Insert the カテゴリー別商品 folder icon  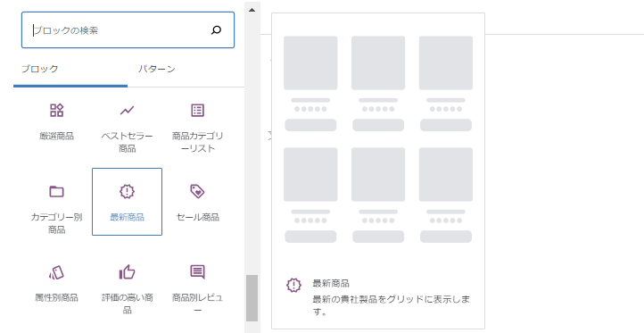pyautogui.click(x=57, y=191)
